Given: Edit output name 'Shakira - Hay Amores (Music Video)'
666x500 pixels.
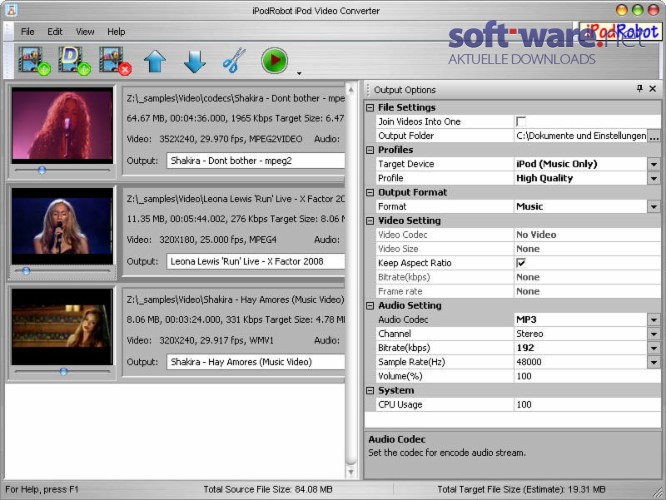Looking at the screenshot, I should click(256, 362).
